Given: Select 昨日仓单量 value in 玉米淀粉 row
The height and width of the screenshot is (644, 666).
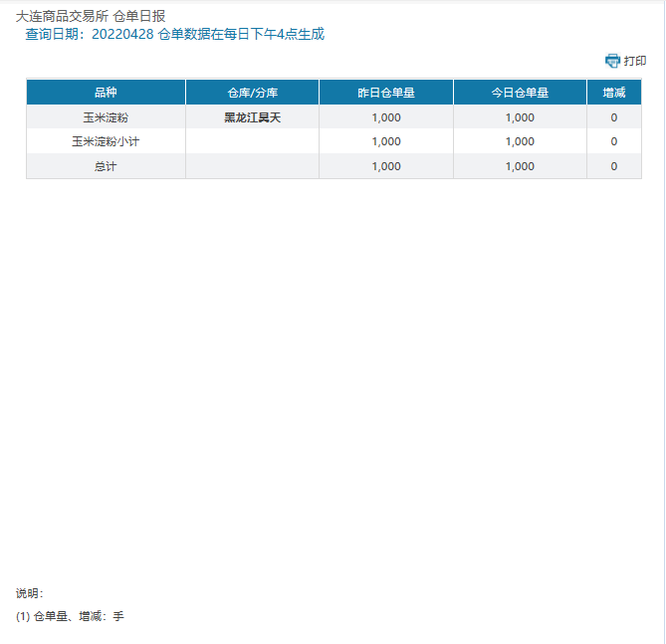Looking at the screenshot, I should point(385,117).
